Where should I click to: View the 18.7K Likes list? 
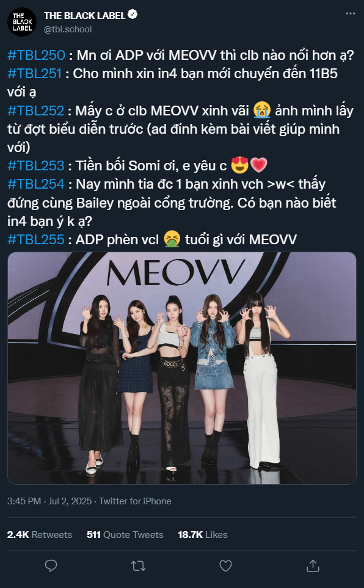pyautogui.click(x=203, y=535)
